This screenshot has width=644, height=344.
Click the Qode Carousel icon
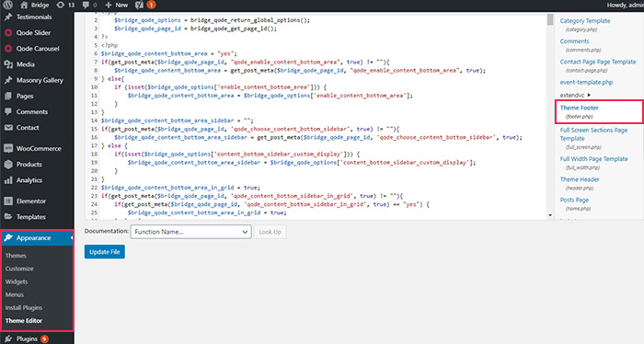coord(8,49)
